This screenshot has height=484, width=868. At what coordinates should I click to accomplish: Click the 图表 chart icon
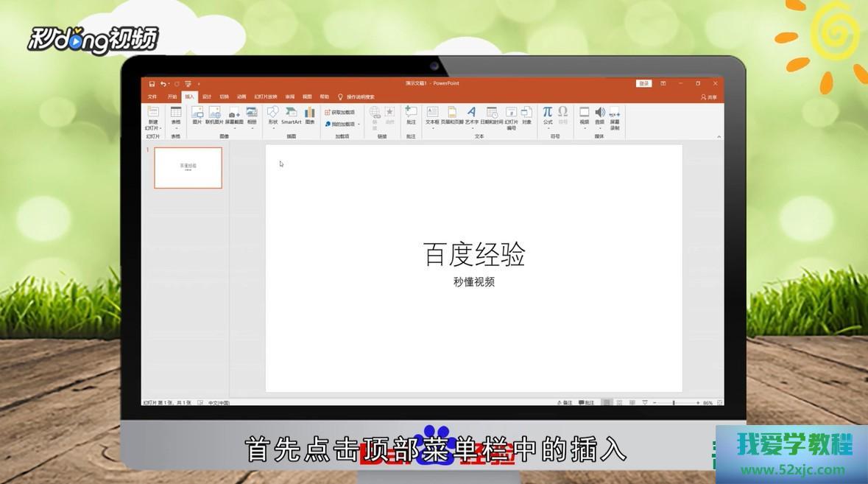(310, 113)
